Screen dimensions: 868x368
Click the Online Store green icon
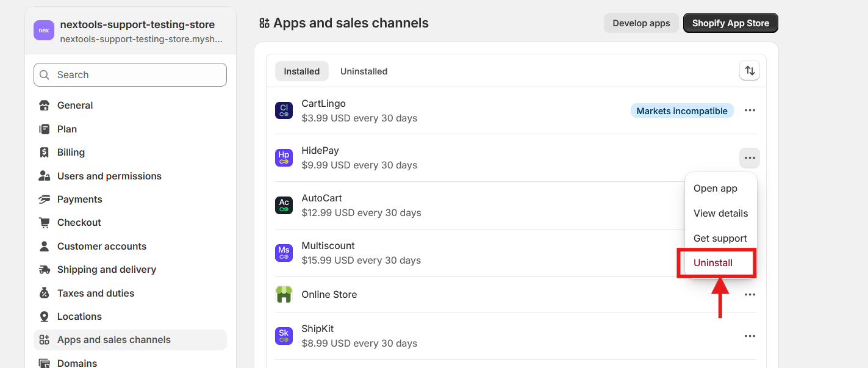pos(284,294)
